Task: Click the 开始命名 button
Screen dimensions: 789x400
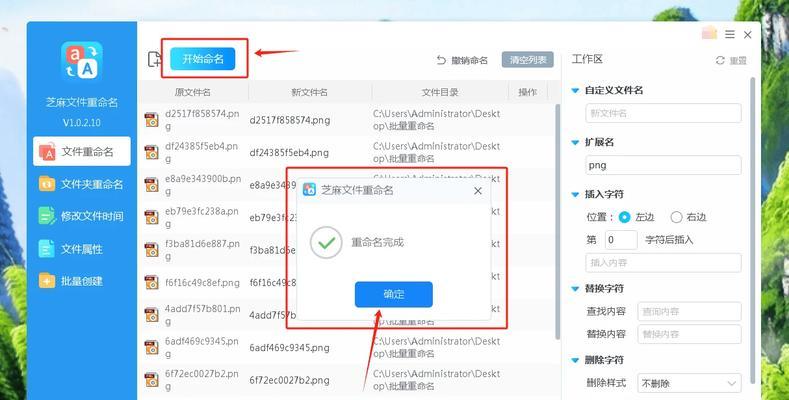Action: (x=203, y=59)
